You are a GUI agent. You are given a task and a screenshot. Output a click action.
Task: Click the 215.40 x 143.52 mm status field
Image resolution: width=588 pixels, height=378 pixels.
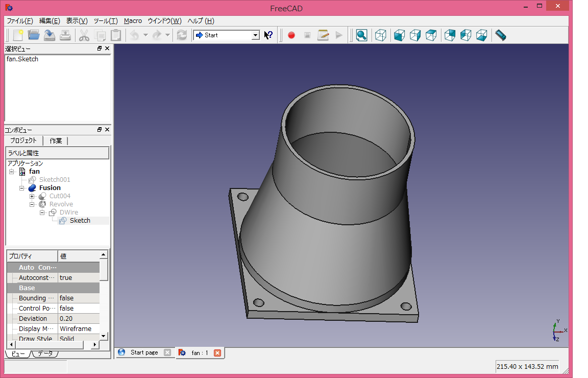(527, 367)
